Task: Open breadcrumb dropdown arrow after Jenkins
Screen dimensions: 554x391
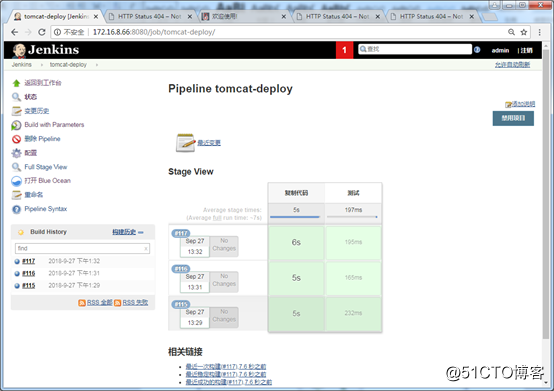Action: tap(42, 65)
